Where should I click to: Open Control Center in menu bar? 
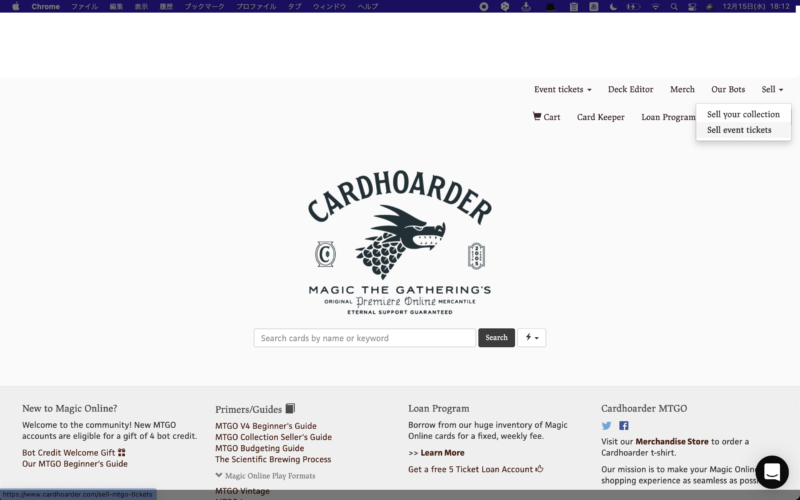pos(692,7)
